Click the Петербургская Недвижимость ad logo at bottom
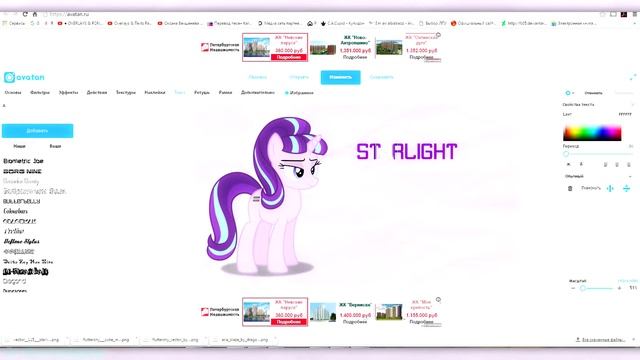The width and height of the screenshot is (640, 360). coord(220,312)
